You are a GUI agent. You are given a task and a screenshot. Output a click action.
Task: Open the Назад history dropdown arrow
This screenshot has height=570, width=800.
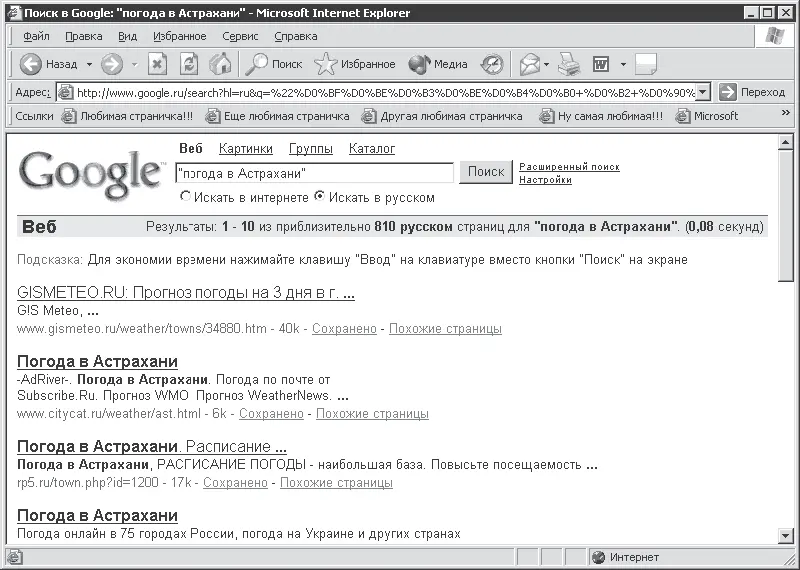pyautogui.click(x=89, y=64)
